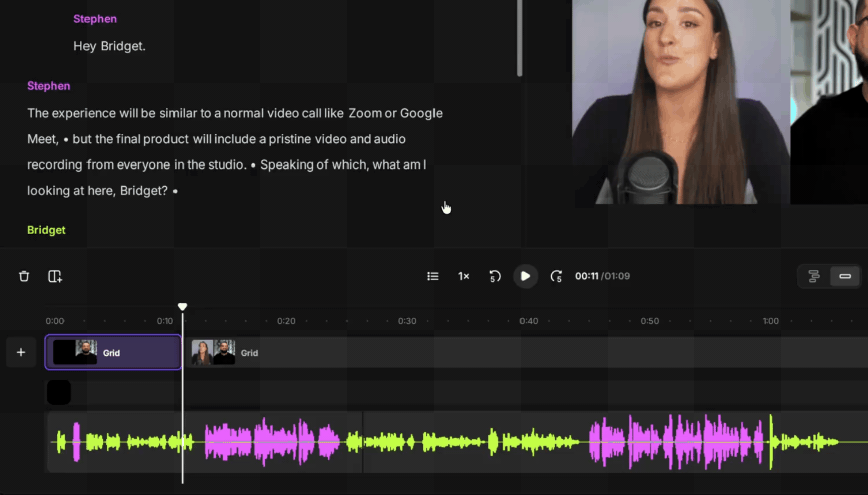Screen dimensions: 868x495
Task: Click the 1:00 mark on timeline ruler
Action: click(x=770, y=321)
